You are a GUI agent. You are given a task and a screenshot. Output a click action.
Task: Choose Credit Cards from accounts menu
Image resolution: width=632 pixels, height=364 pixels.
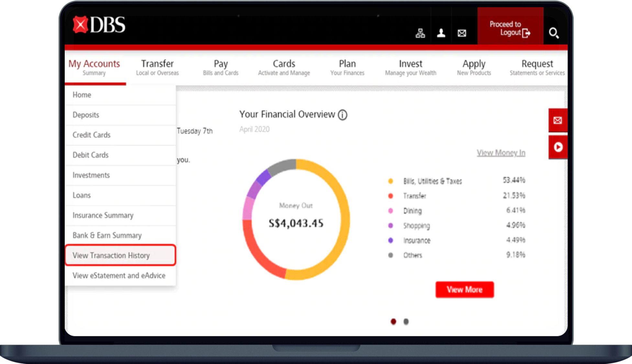click(92, 135)
